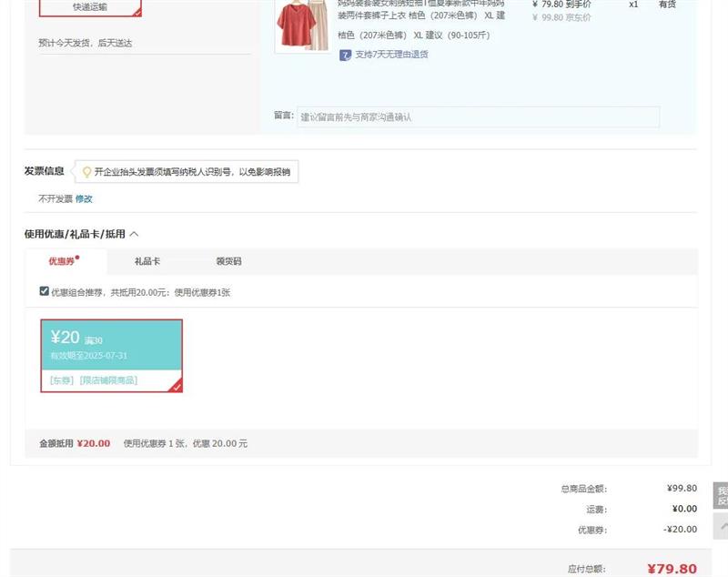
Task: Click the 留言 message input field
Action: tap(479, 117)
